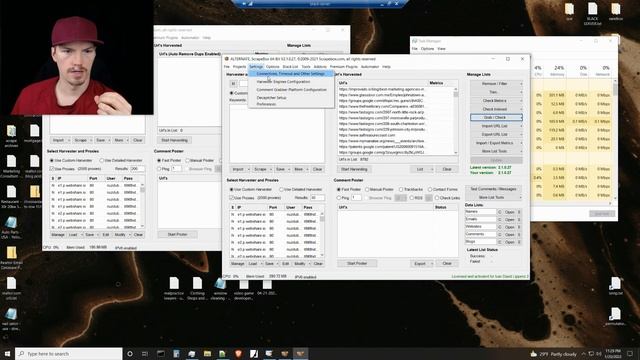Select the 'scrape archives' desktop icon

[x=11, y=136]
